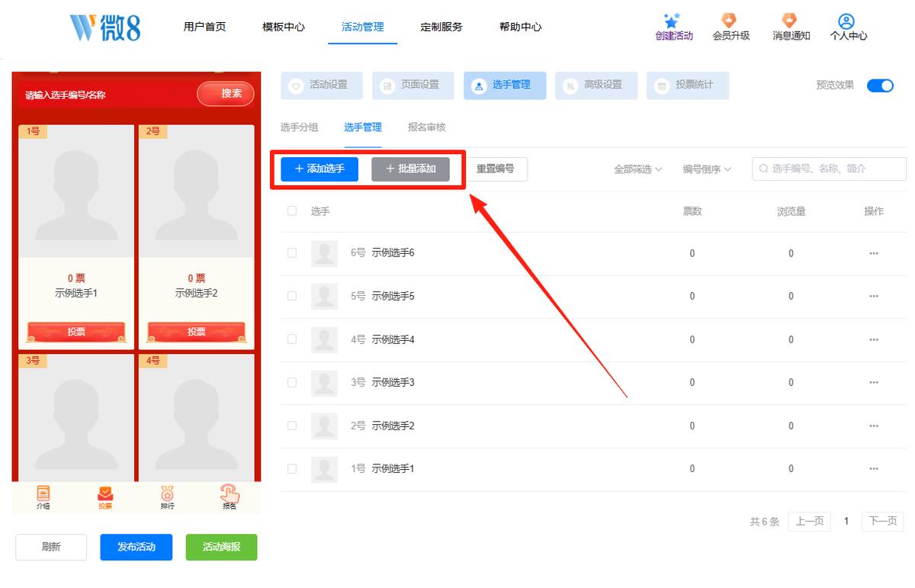
Task: Switch to 页面设置 tab
Action: coord(413,85)
